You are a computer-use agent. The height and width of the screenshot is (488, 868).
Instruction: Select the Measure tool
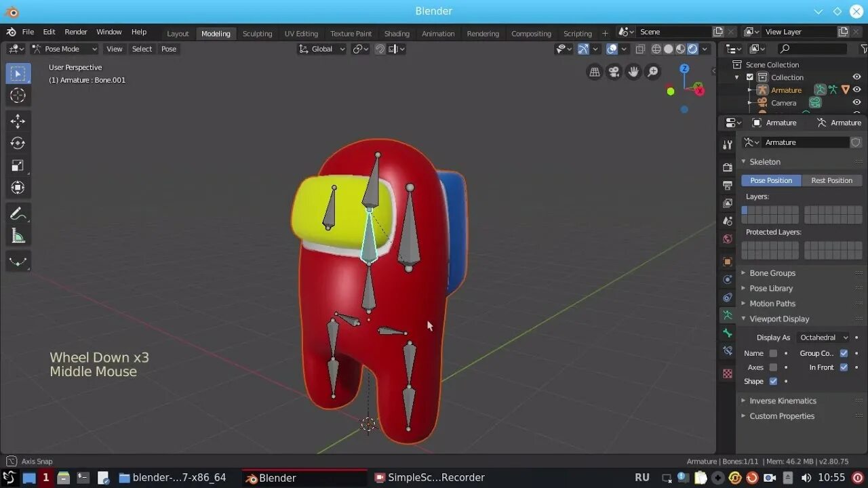pyautogui.click(x=18, y=237)
